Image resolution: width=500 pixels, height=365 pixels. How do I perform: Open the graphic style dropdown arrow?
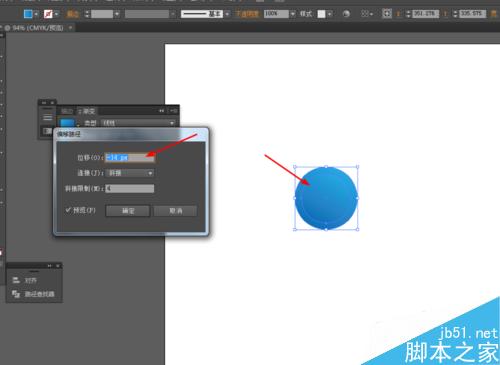[x=329, y=14]
